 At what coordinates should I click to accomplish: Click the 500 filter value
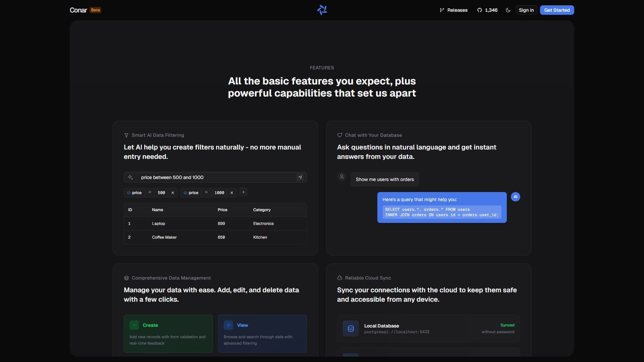click(x=161, y=193)
